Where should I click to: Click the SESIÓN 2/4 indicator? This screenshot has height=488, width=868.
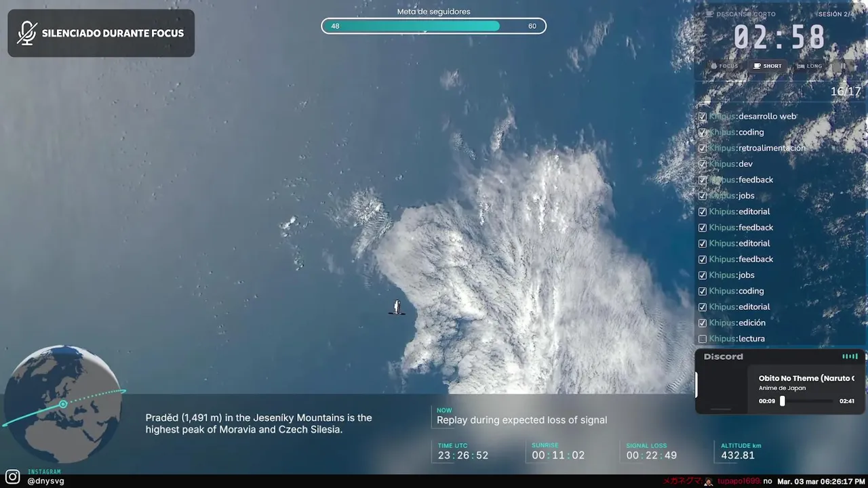[836, 14]
